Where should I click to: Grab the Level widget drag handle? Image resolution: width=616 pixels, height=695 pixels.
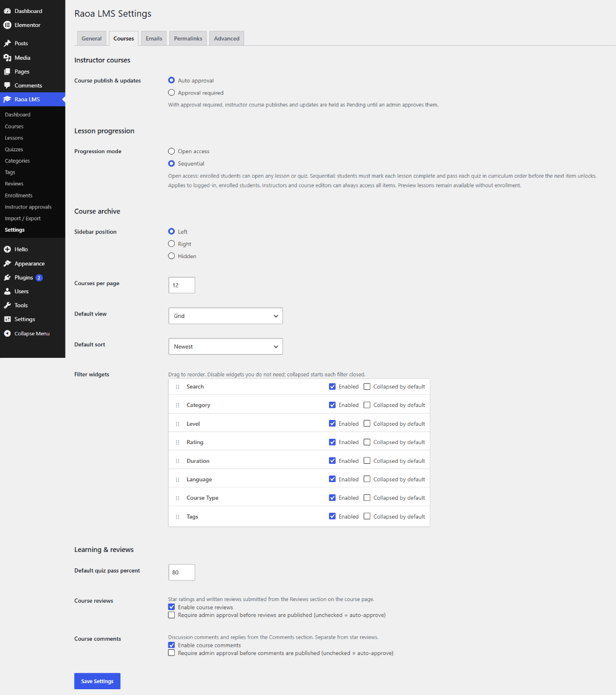pyautogui.click(x=178, y=424)
